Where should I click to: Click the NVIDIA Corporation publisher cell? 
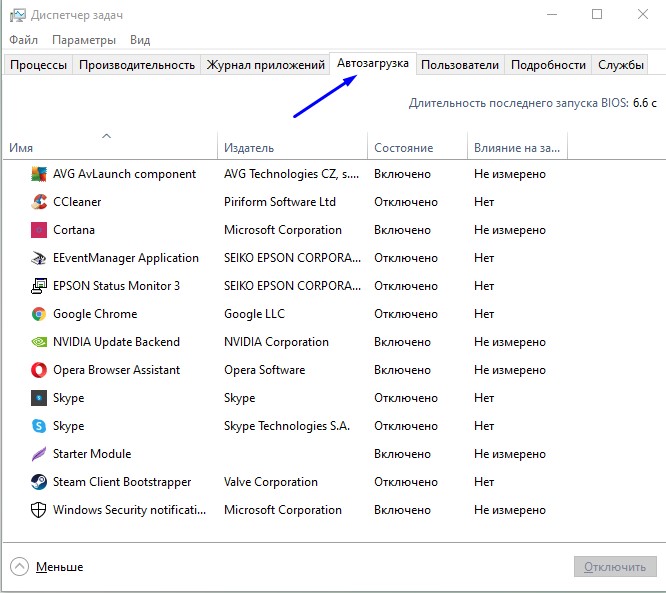pyautogui.click(x=277, y=342)
